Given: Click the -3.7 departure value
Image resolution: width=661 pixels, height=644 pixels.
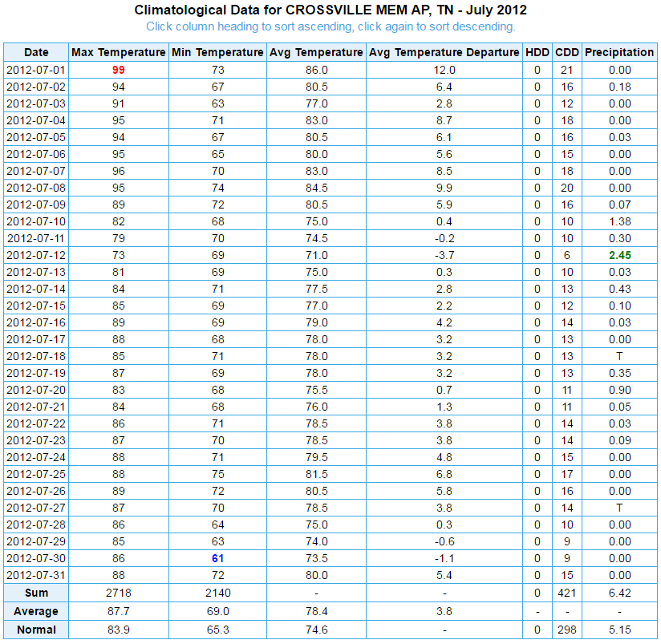Looking at the screenshot, I should coord(444,255).
